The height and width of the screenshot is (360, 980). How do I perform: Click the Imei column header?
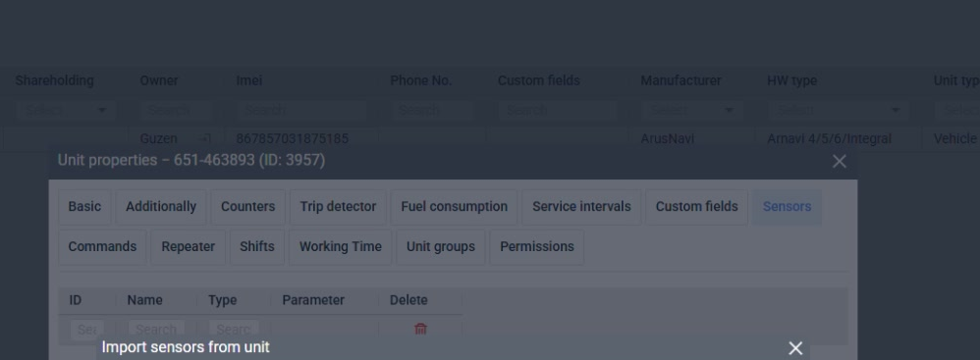pyautogui.click(x=248, y=80)
